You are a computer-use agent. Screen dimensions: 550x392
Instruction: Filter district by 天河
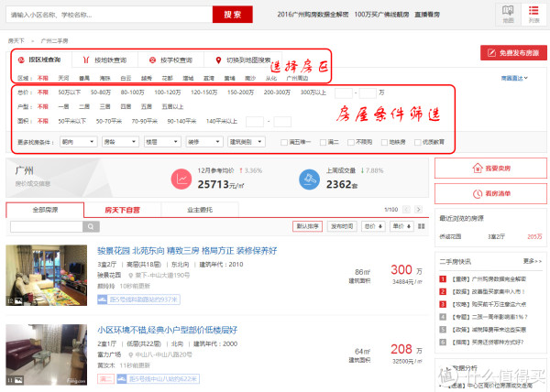click(x=63, y=78)
